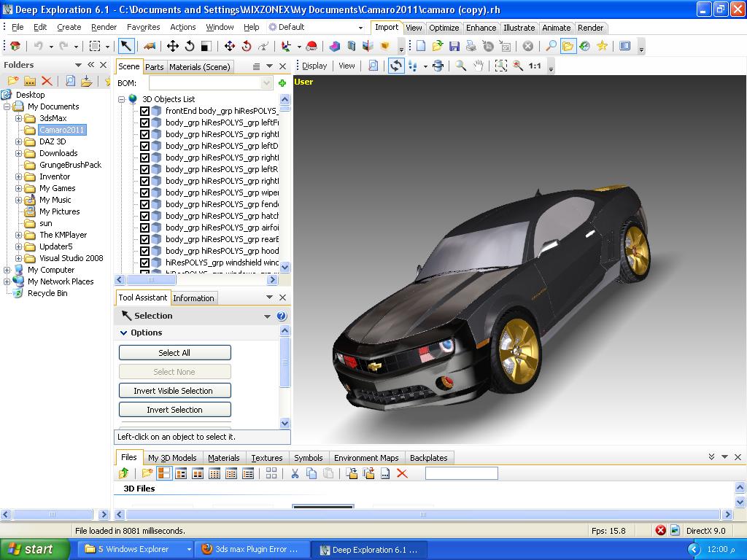This screenshot has height=560, width=747.
Task: Open the Actions menu
Action: click(183, 27)
